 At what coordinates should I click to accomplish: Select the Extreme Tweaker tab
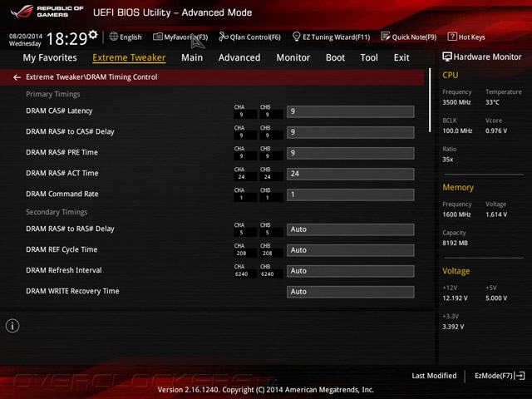click(x=129, y=57)
